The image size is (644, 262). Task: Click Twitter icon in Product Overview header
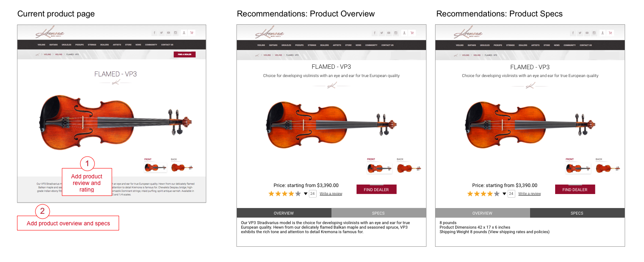(x=382, y=33)
